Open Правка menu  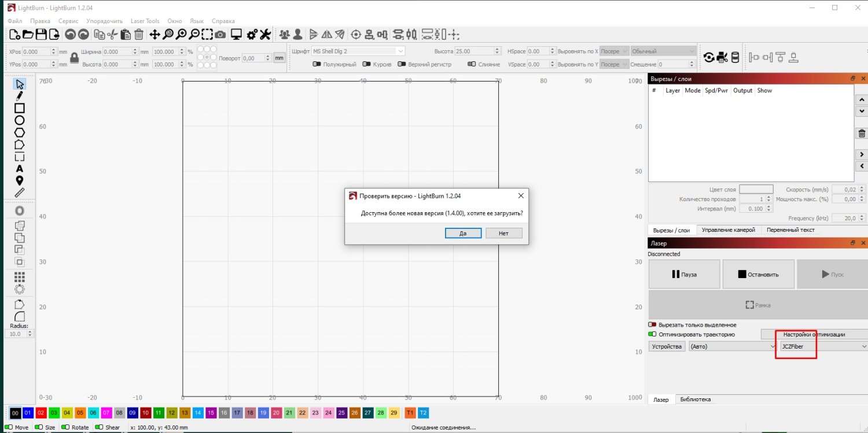(40, 21)
